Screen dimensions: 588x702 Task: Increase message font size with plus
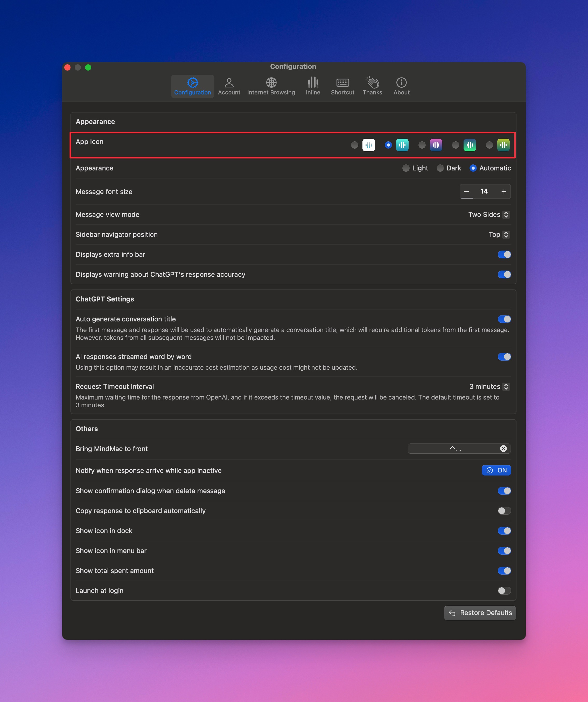[503, 191]
